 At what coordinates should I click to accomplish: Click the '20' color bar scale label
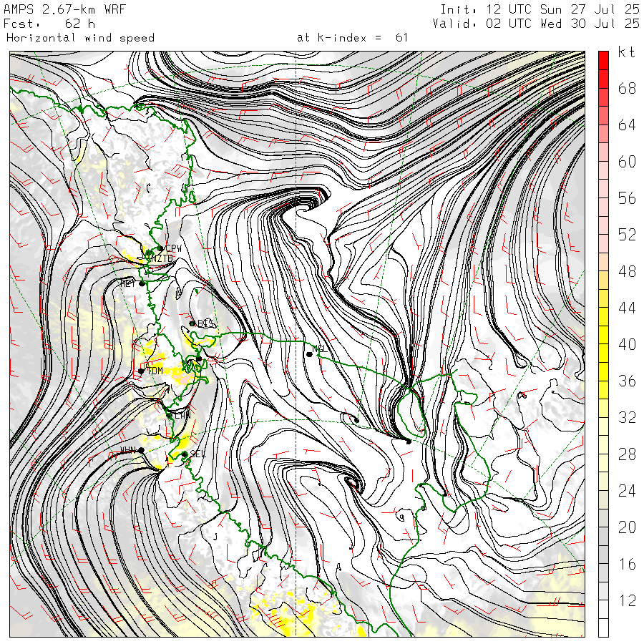[627, 527]
